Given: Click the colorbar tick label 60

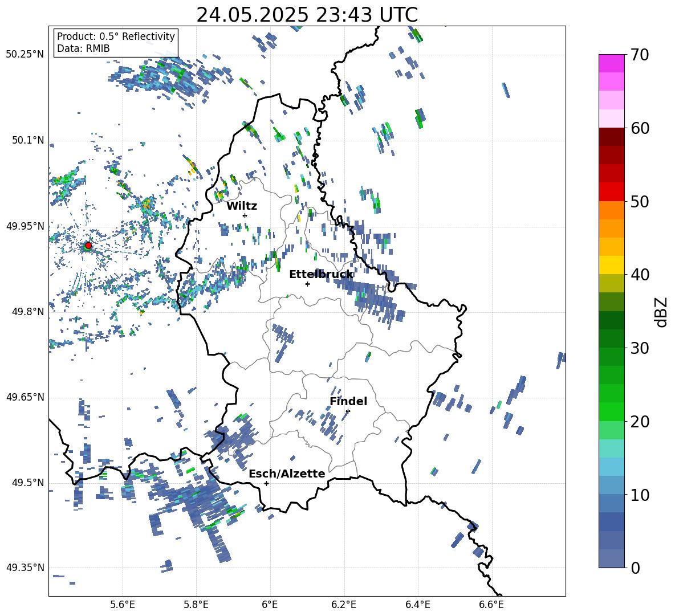Looking at the screenshot, I should [639, 128].
